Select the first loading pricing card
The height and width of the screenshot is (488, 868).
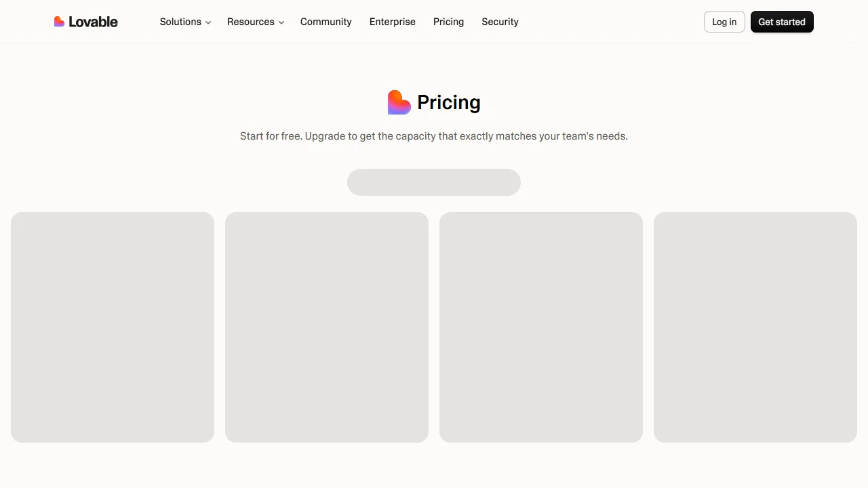(x=113, y=327)
